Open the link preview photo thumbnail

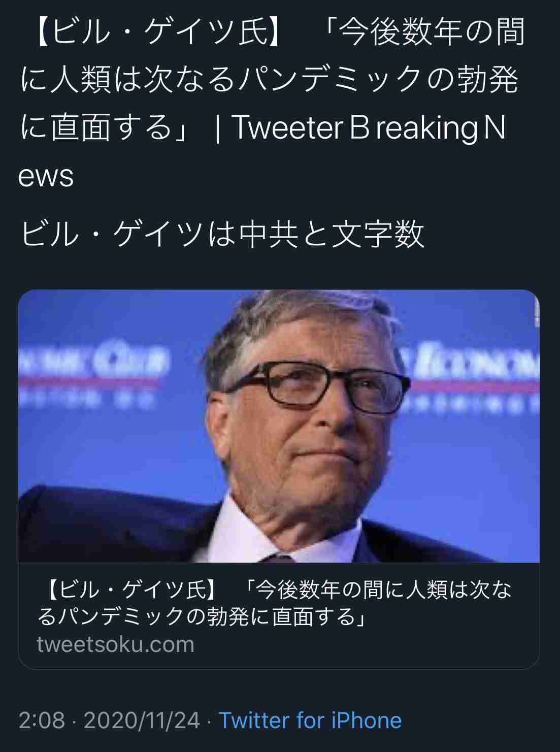279,426
